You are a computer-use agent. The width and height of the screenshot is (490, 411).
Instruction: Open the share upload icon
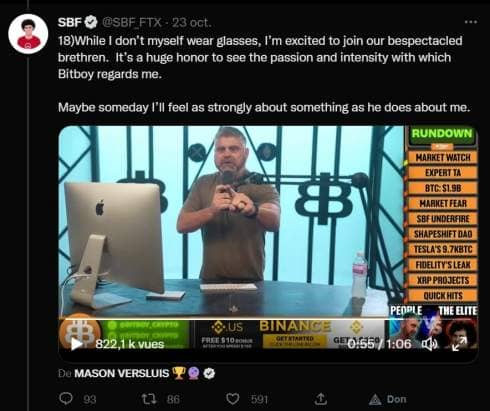tap(320, 398)
